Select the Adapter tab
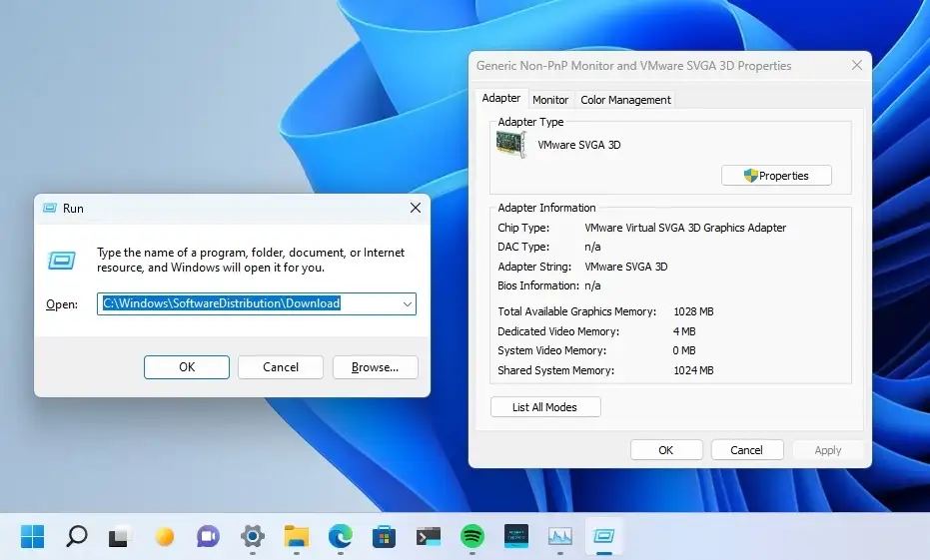This screenshot has height=560, width=930. (x=500, y=99)
